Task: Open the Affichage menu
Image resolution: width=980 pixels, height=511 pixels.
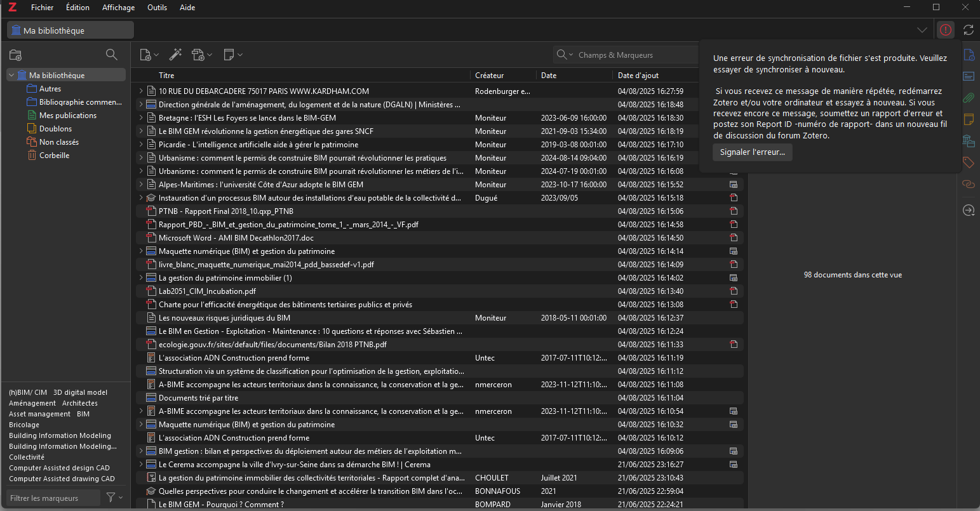Action: click(118, 8)
